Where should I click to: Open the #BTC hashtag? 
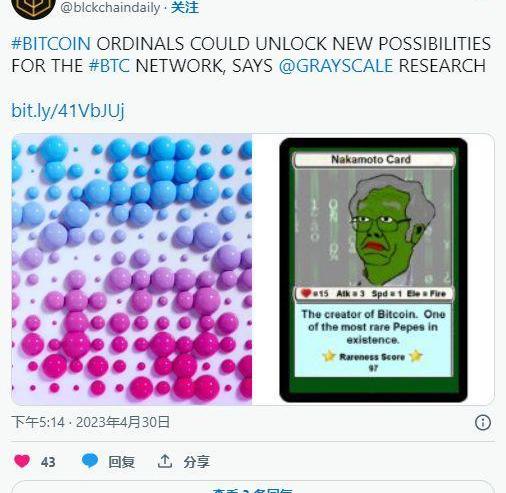click(109, 65)
